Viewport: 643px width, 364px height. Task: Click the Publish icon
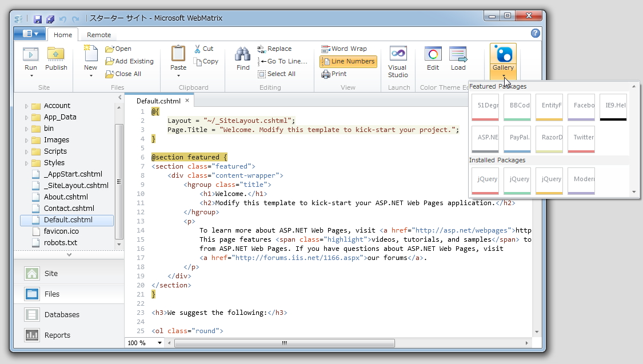(x=56, y=54)
